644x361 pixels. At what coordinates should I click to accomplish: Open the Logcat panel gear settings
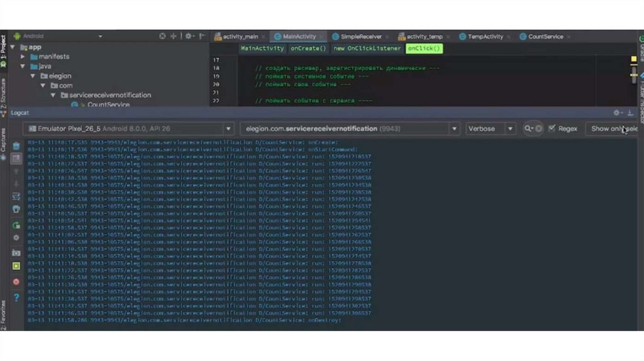(x=617, y=113)
